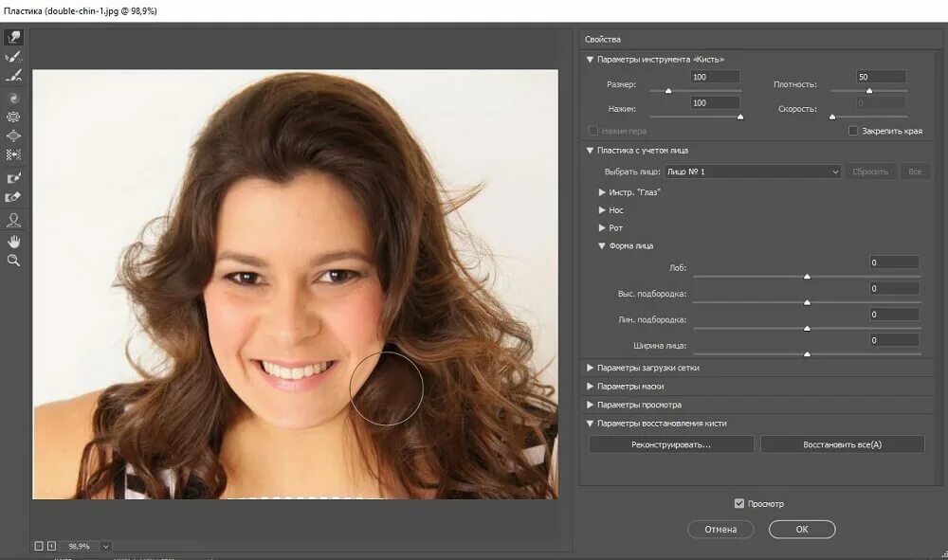The image size is (948, 560).
Task: Open the zoom percentage dropdown arrow
Action: [x=106, y=546]
